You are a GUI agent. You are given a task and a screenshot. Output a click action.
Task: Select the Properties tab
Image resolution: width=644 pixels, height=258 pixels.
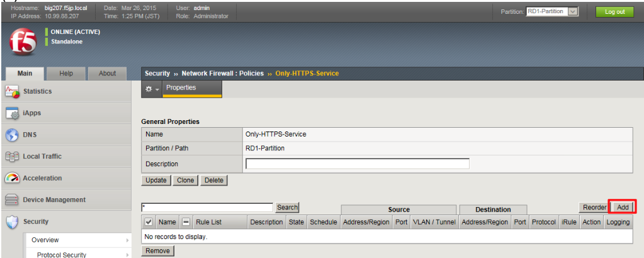[192, 89]
